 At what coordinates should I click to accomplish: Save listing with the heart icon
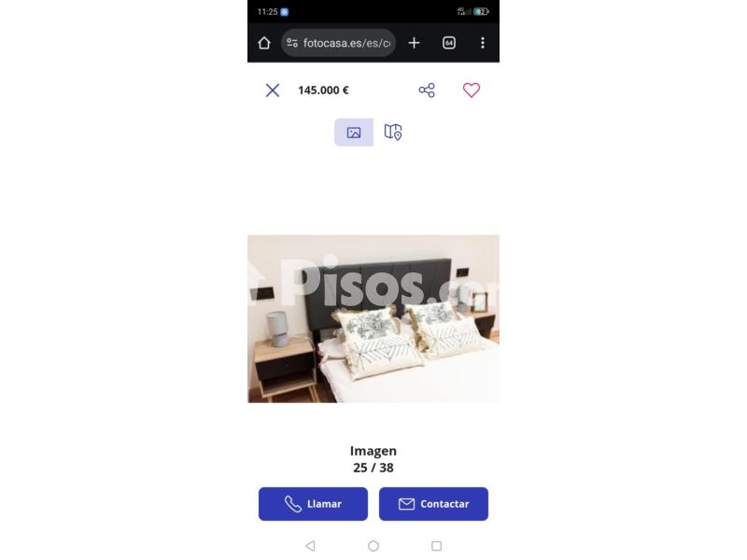click(x=472, y=90)
